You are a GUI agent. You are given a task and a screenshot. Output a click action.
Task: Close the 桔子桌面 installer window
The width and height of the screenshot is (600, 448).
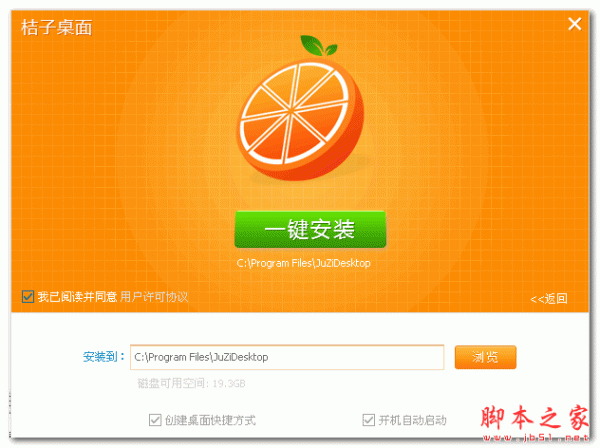(x=574, y=24)
